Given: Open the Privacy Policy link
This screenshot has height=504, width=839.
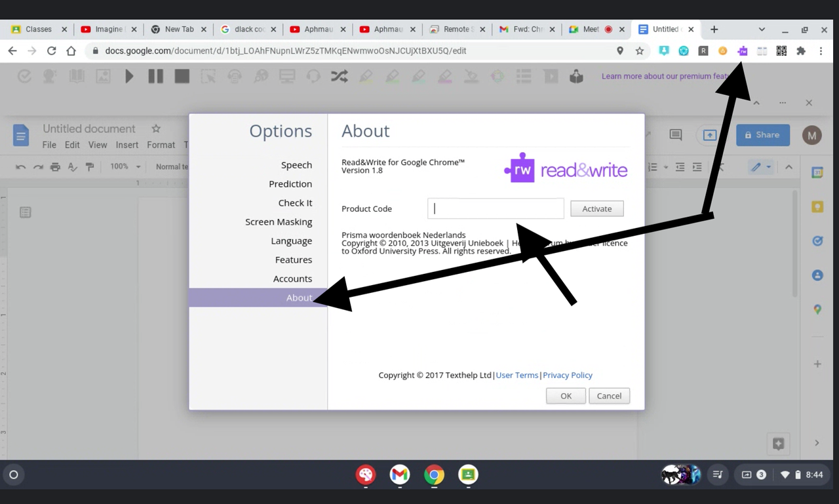Looking at the screenshot, I should pyautogui.click(x=568, y=375).
